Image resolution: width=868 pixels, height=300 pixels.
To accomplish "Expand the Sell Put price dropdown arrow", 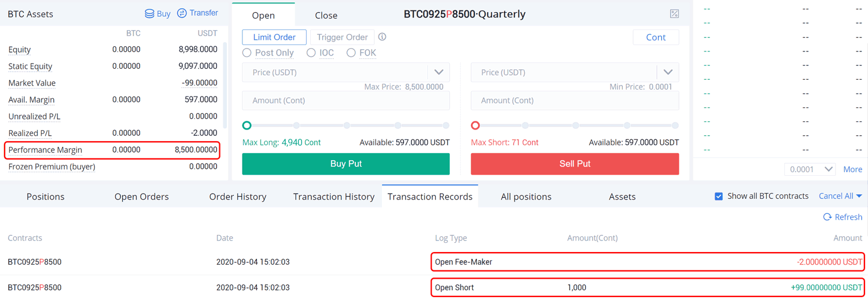I will click(x=668, y=72).
